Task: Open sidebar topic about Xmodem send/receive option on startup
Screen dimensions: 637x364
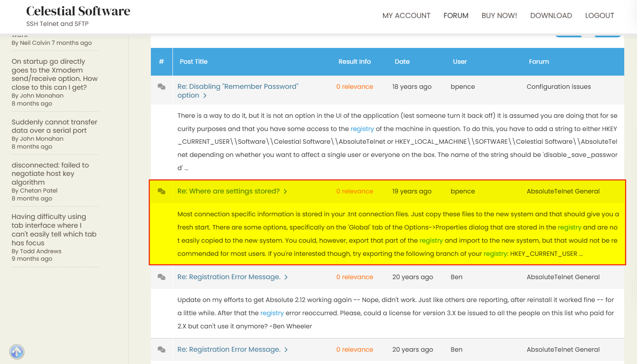Action: point(55,74)
